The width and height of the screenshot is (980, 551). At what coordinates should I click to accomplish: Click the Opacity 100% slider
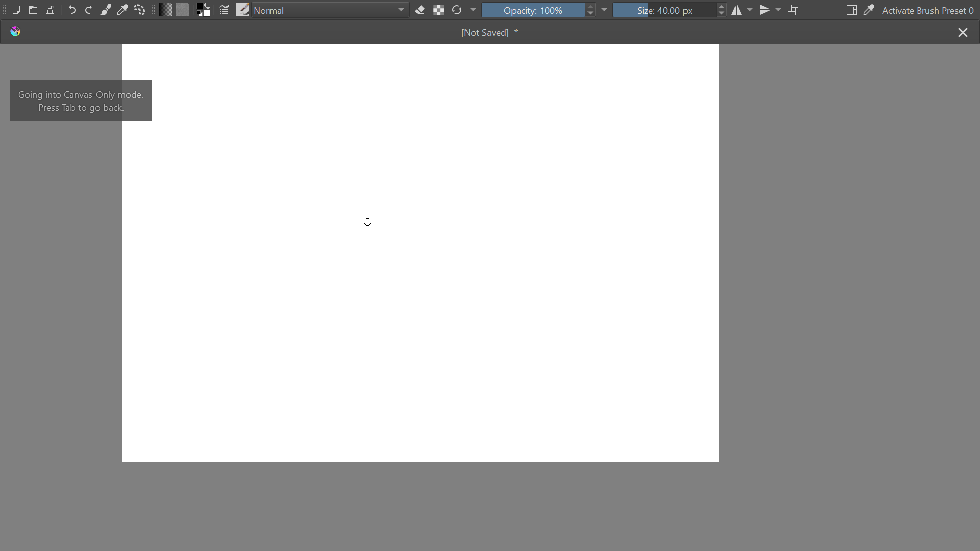[x=533, y=10]
